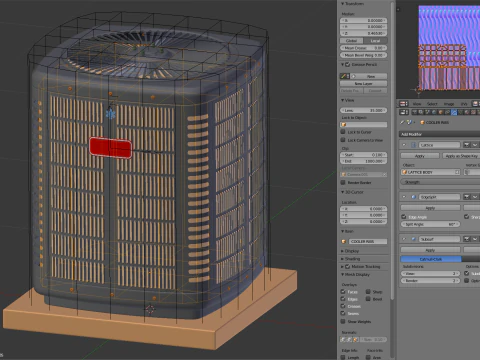Click the Subsurf modifier type icon
The height and width of the screenshot is (360, 480).
click(414, 239)
